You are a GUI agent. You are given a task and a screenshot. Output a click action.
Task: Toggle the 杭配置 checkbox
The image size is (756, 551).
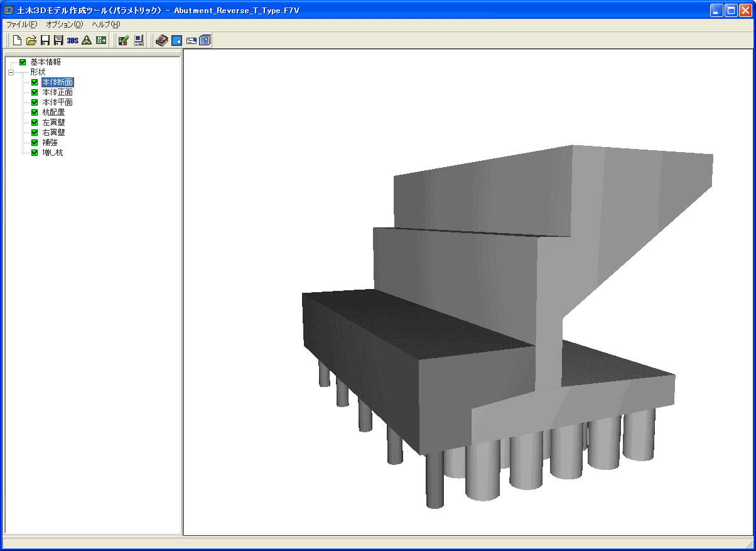tap(35, 112)
